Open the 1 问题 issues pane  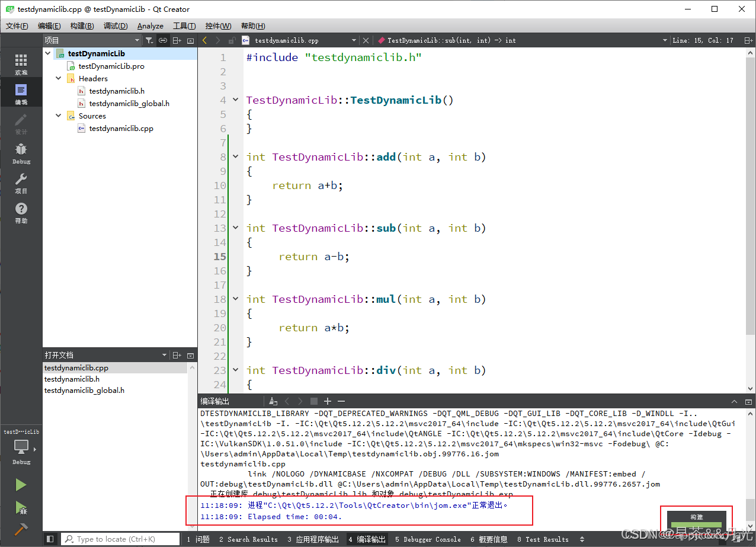coord(198,539)
